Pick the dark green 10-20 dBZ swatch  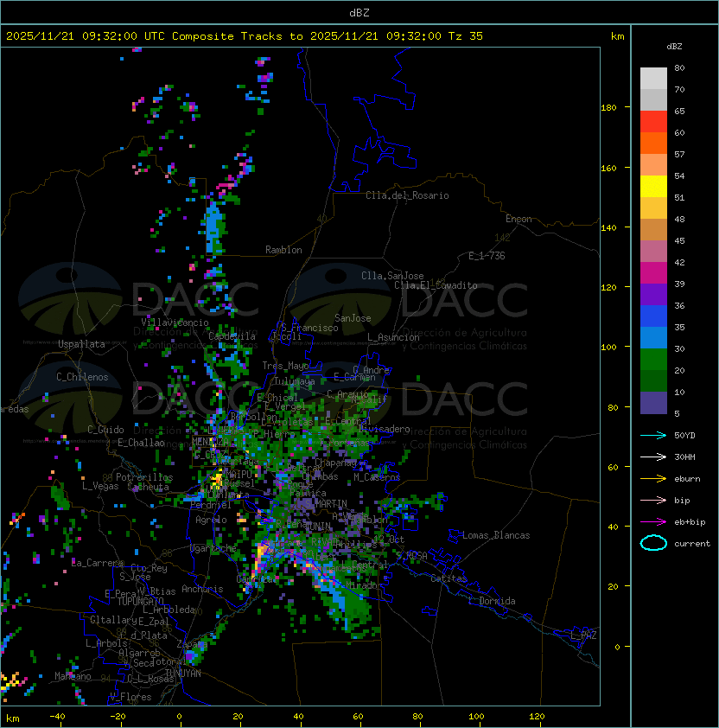(x=653, y=380)
